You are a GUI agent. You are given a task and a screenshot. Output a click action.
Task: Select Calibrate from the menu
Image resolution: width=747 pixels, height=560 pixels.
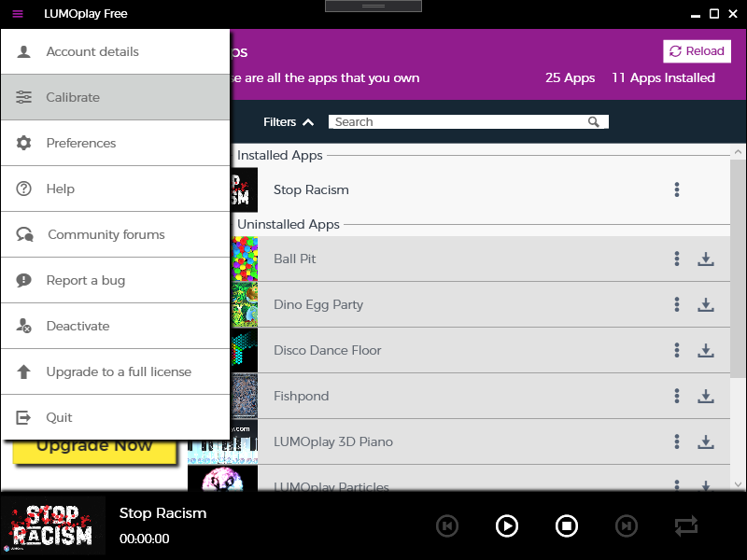115,97
